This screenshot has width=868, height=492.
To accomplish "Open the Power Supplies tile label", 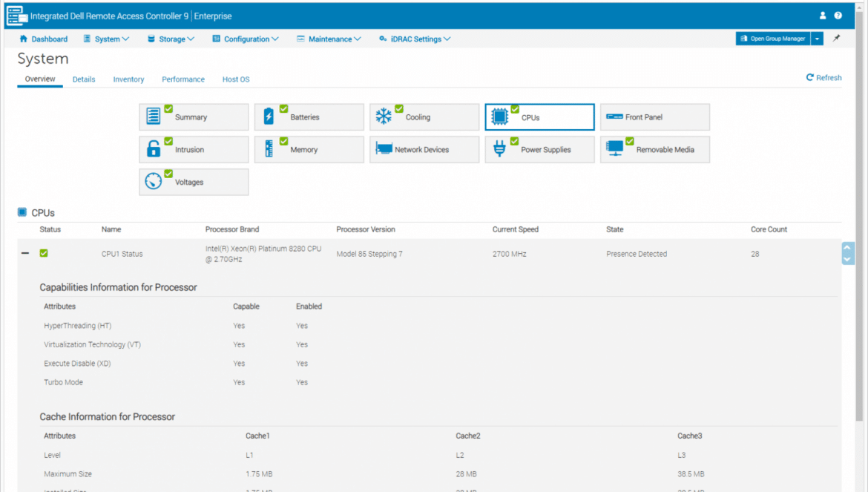I will click(x=546, y=149).
